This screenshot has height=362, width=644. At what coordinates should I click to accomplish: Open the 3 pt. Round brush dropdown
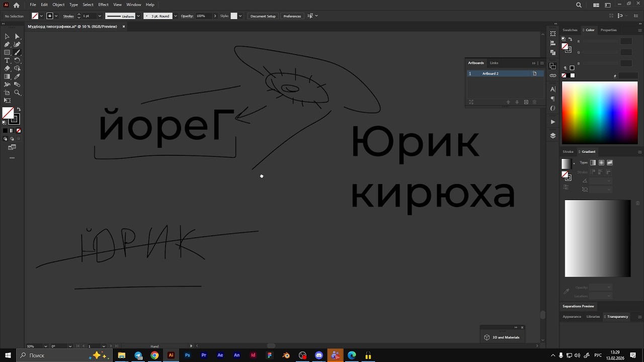coord(175,16)
